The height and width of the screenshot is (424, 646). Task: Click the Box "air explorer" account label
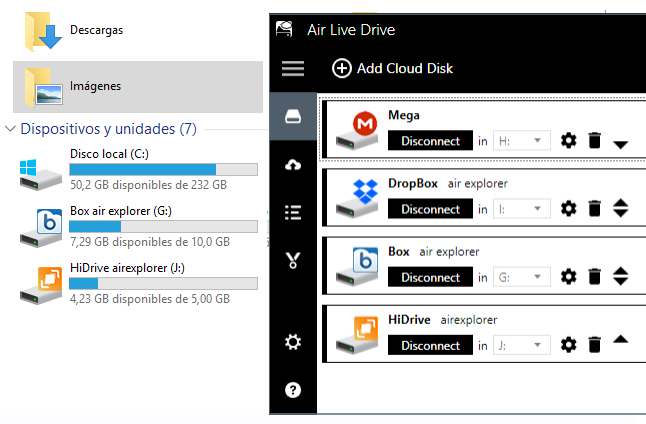pyautogui.click(x=449, y=252)
